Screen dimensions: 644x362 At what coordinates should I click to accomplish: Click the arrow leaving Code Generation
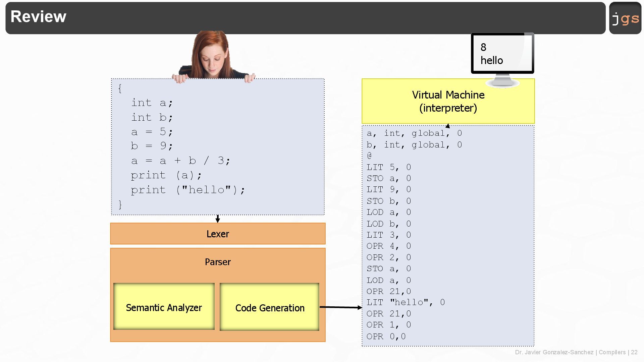click(x=340, y=307)
